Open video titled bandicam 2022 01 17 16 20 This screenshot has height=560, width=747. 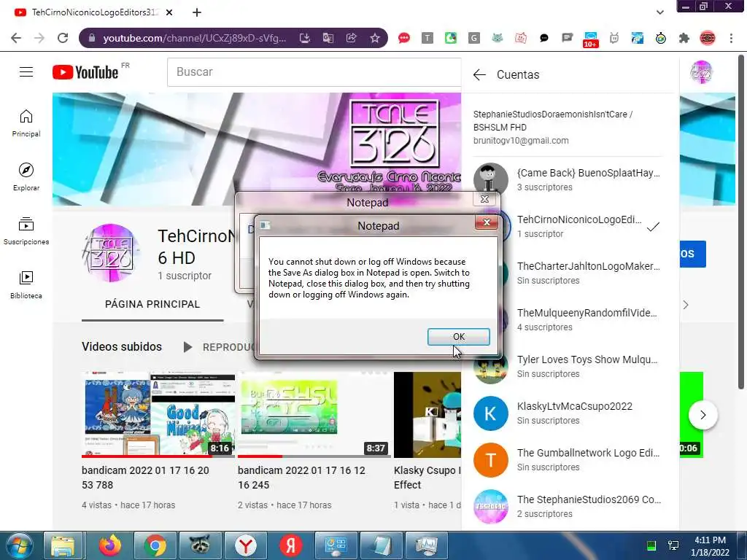(x=145, y=478)
